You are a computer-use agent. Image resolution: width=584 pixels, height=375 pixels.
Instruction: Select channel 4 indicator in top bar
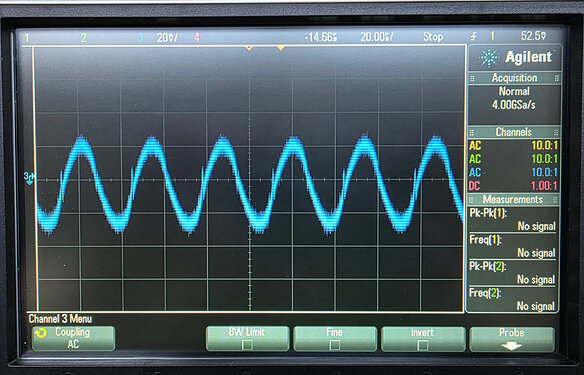click(196, 37)
